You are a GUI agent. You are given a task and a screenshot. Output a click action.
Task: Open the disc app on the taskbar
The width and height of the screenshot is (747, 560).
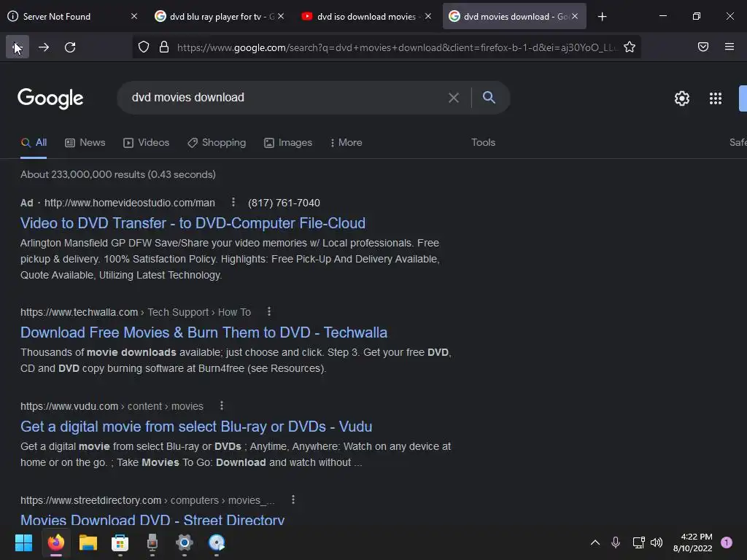[x=216, y=542]
